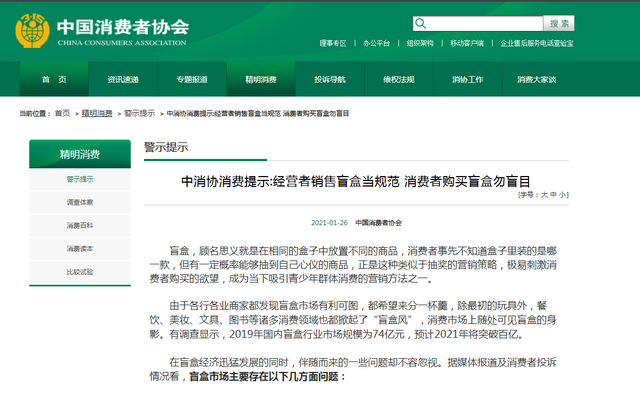Click the paragraph beginning 在盲盒经济迅猛发展

(x=353, y=369)
